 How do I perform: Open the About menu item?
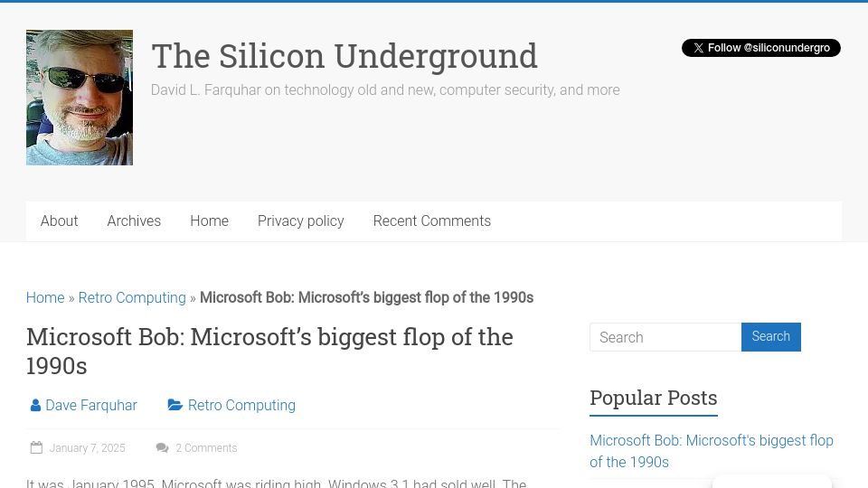click(x=60, y=221)
